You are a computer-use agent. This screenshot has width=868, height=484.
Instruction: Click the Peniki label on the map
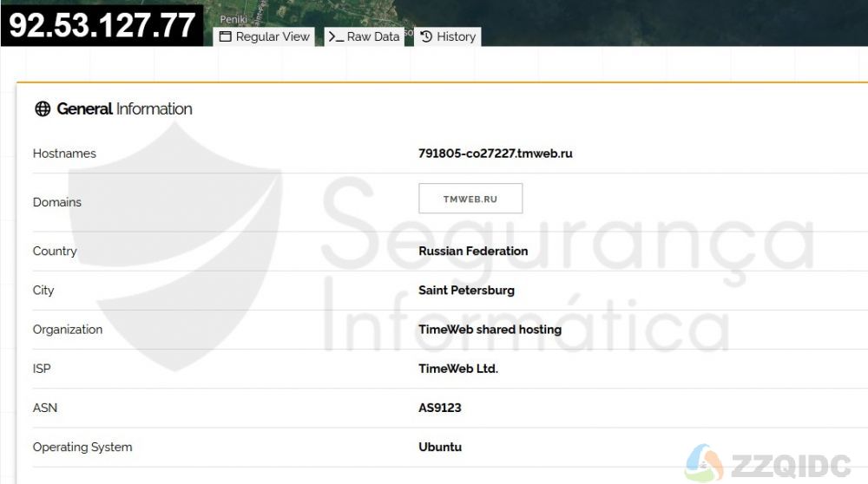tap(233, 19)
